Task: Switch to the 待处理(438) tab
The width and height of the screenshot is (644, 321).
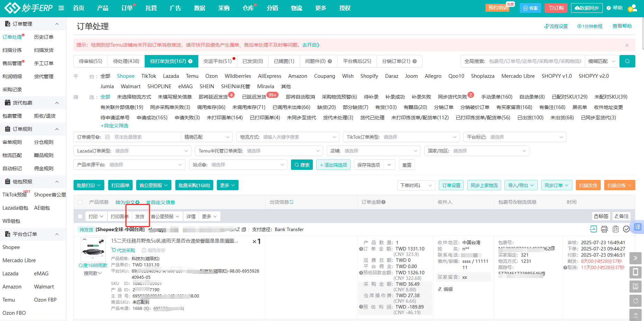Action: [126, 61]
